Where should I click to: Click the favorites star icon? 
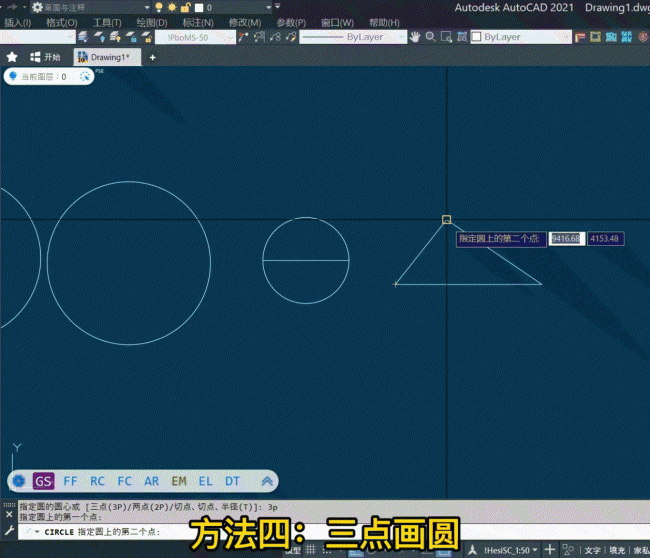[x=12, y=57]
